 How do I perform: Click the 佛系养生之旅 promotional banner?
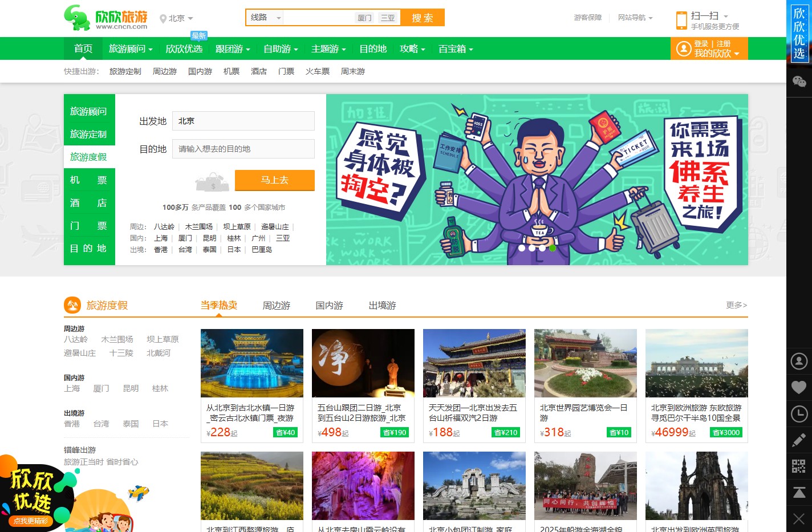click(x=537, y=180)
